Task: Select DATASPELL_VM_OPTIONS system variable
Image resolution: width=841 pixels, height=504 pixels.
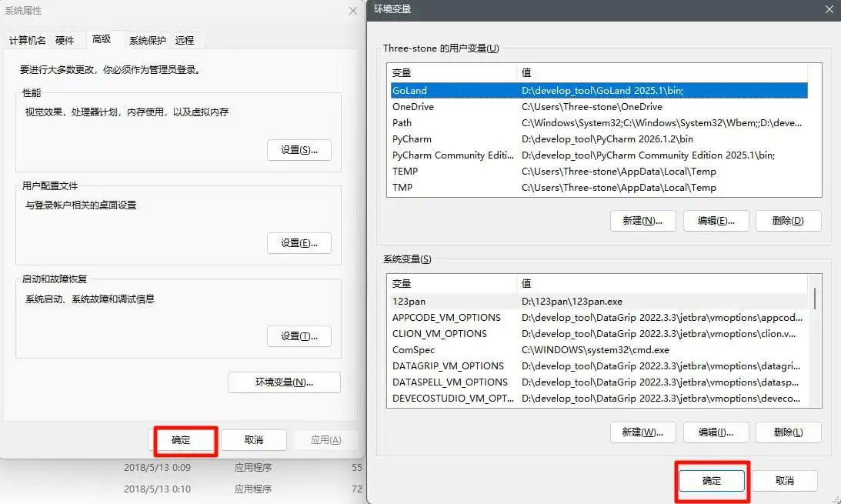Action: pos(599,382)
